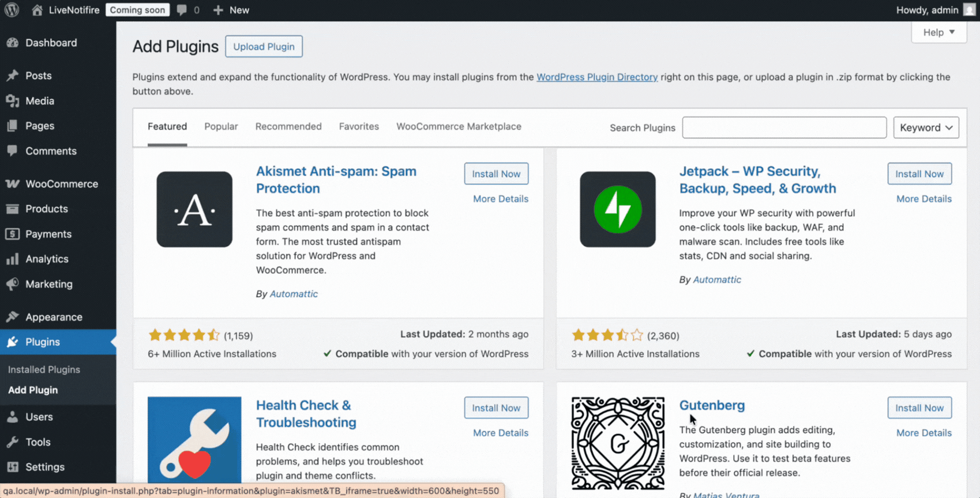Click the Payments dollar icon
This screenshot has width=980, height=498.
tap(12, 234)
